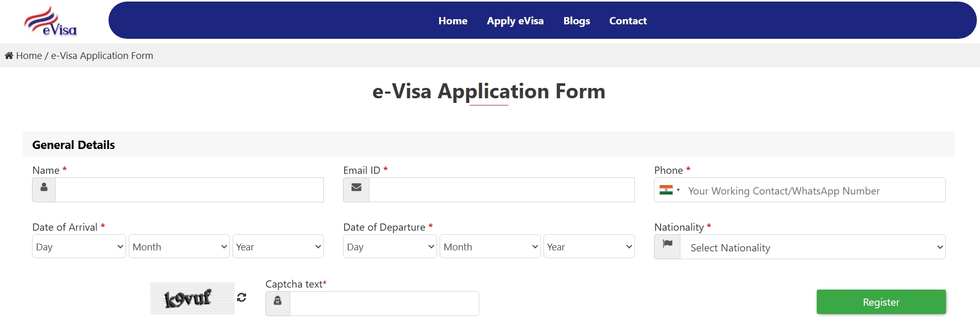Follow the Home breadcrumb link

29,56
